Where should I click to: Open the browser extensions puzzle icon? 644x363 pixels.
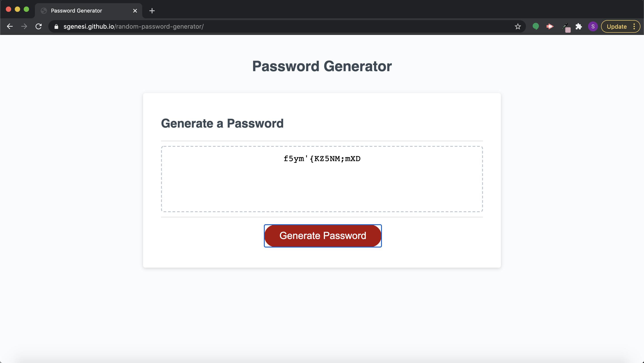tap(579, 26)
